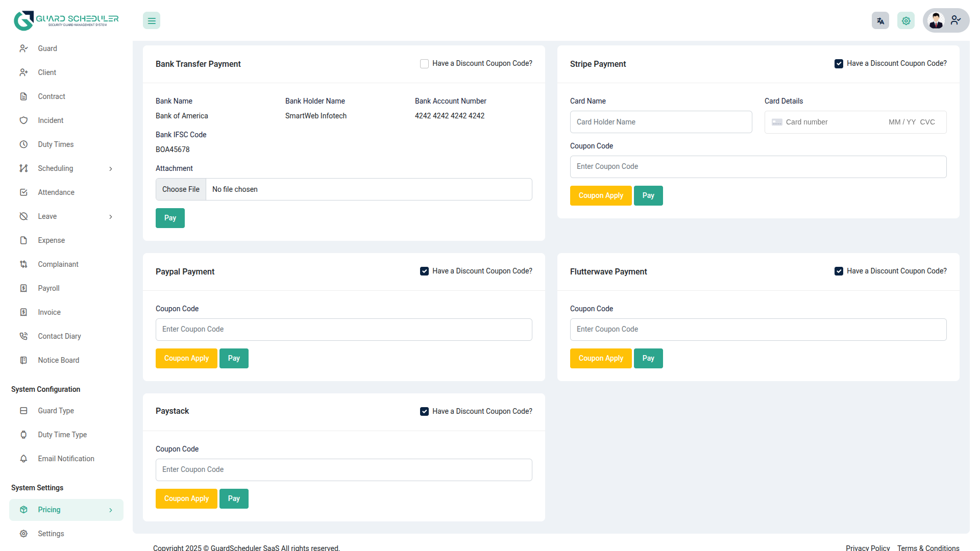Open the language translation icon

880,21
